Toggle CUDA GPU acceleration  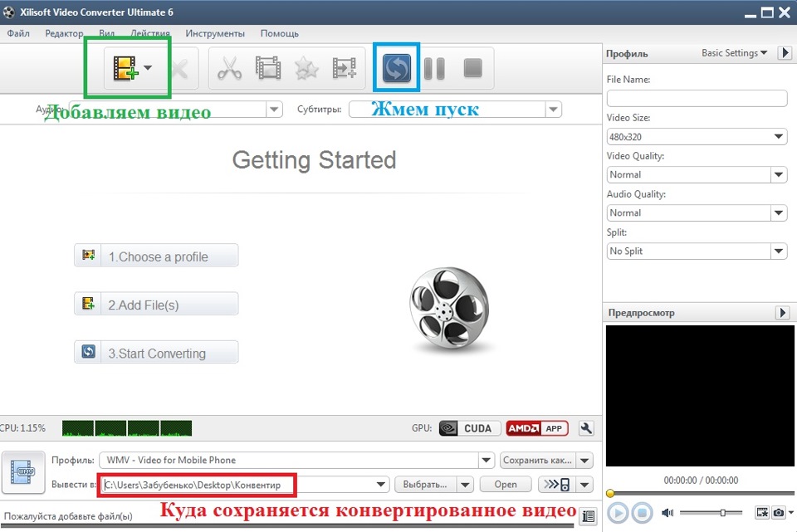[470, 428]
